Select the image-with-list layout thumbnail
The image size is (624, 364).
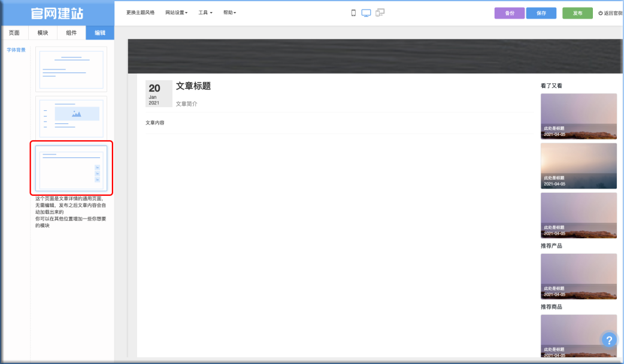click(71, 117)
